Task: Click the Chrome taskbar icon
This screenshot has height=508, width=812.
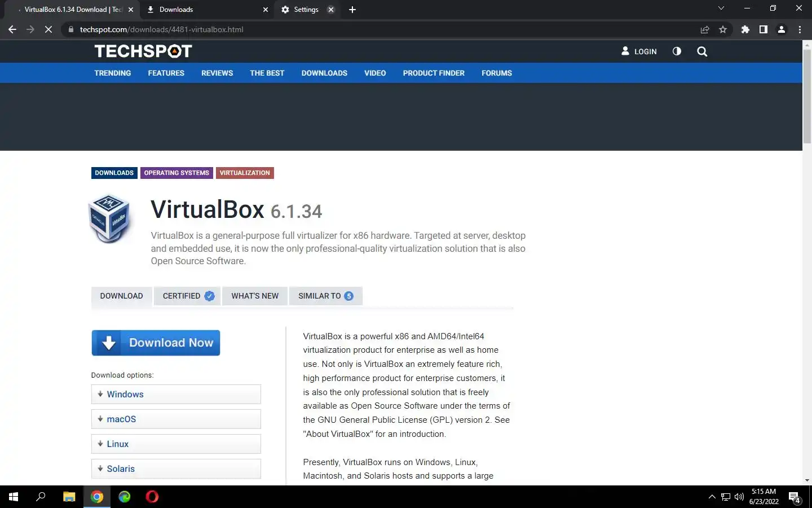Action: pos(97,497)
